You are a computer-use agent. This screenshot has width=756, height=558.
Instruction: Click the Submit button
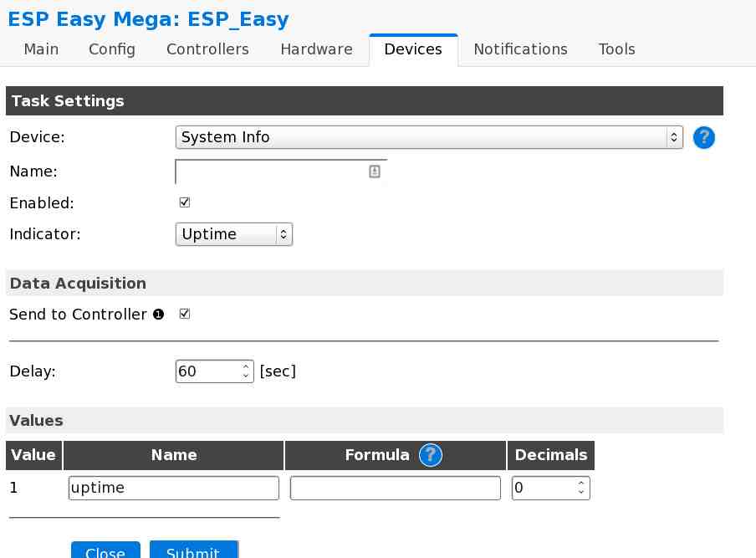click(193, 550)
